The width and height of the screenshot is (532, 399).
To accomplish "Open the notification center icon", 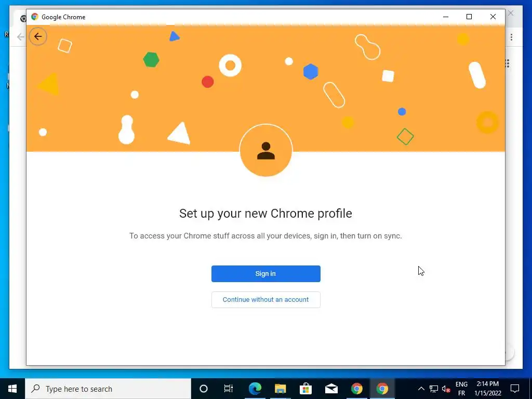I will pos(515,389).
